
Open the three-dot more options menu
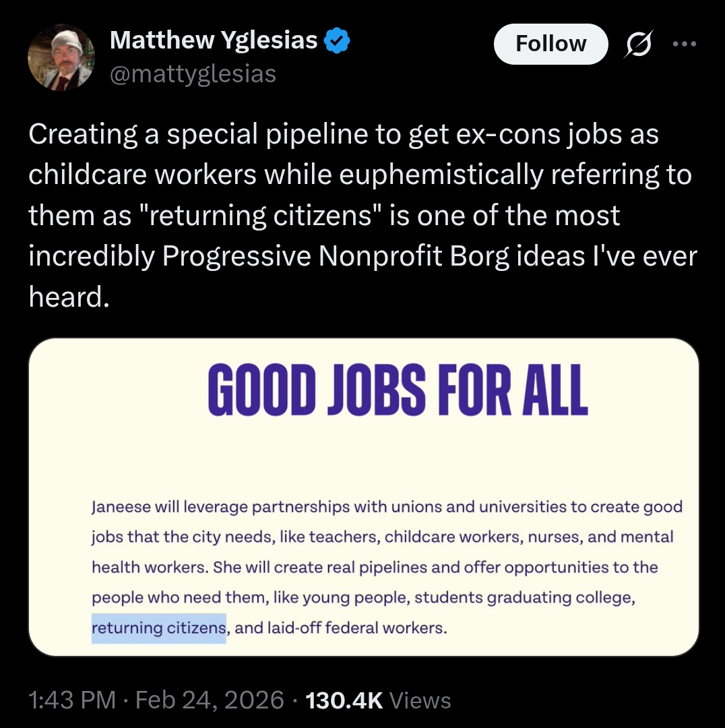pyautogui.click(x=684, y=44)
